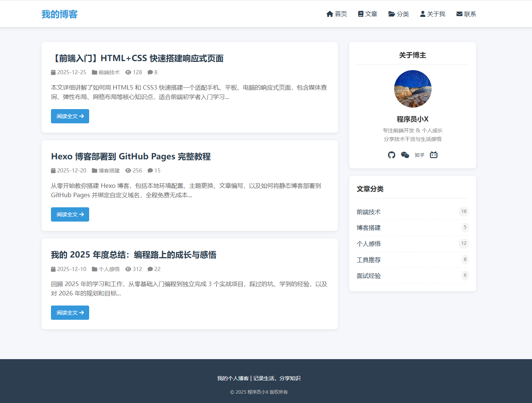Open the WeChat icon under the blogger avatar
This screenshot has height=403, width=532.
click(x=405, y=154)
